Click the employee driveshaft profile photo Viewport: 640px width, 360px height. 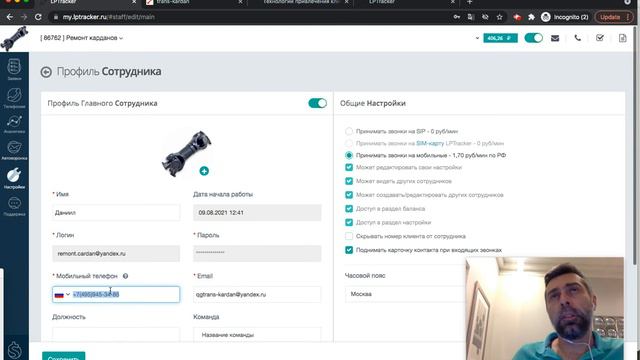[x=186, y=153]
